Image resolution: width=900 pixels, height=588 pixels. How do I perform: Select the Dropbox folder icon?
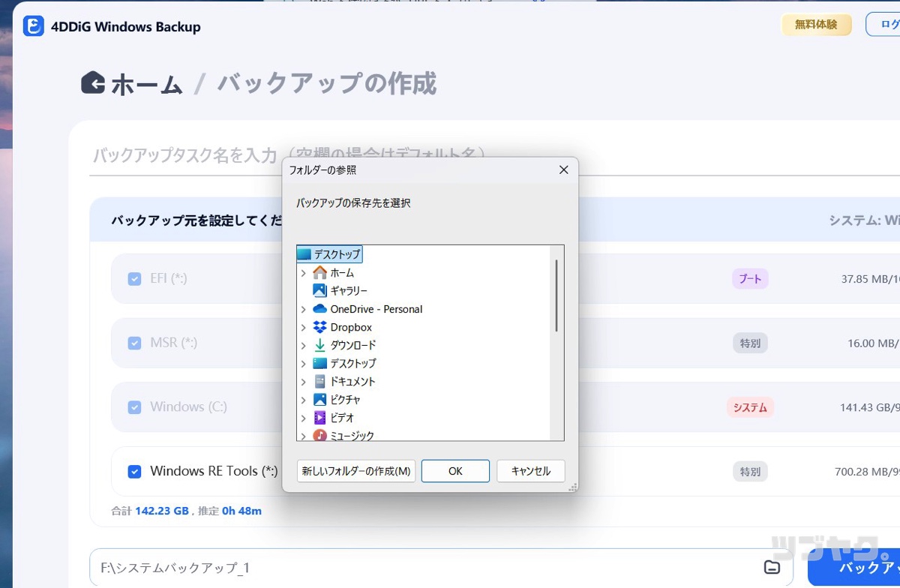click(320, 327)
